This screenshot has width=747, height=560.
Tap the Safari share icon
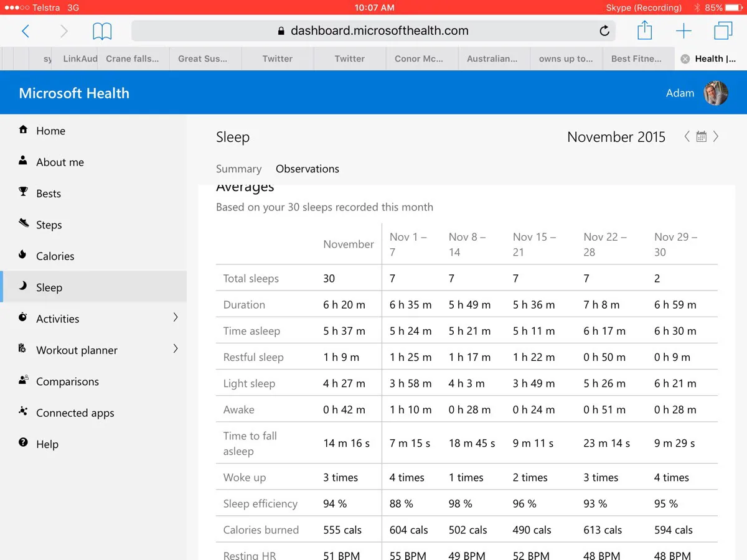coord(644,30)
